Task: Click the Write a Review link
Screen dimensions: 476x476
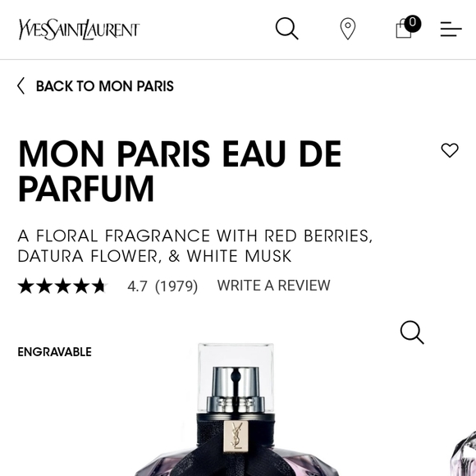Action: click(273, 286)
